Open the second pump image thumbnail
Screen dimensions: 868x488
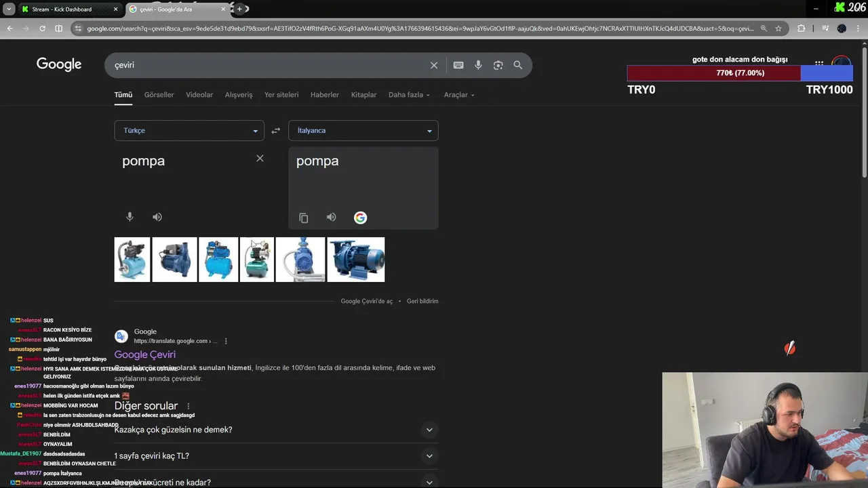(175, 260)
